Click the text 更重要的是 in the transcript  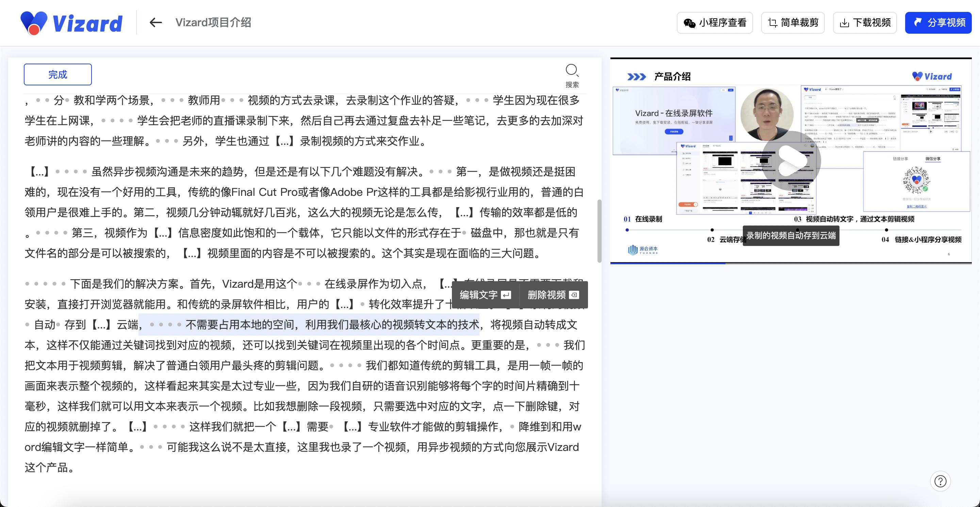point(499,345)
